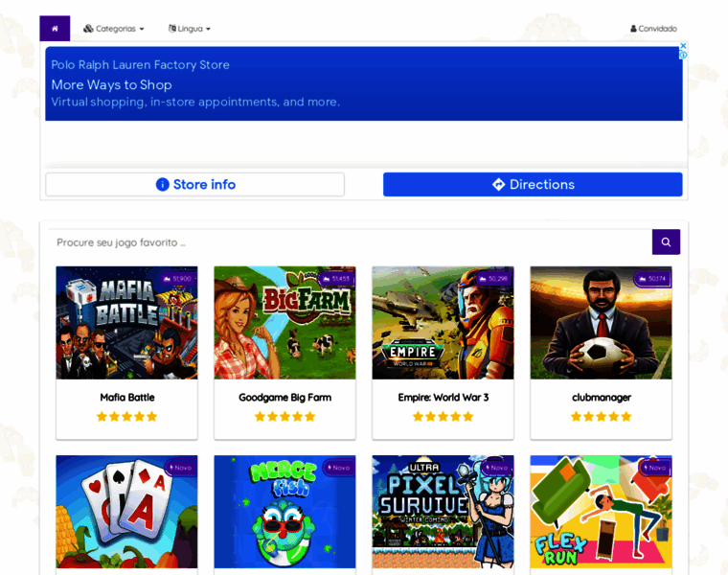Go to the home page icon
This screenshot has width=728, height=575.
click(55, 29)
